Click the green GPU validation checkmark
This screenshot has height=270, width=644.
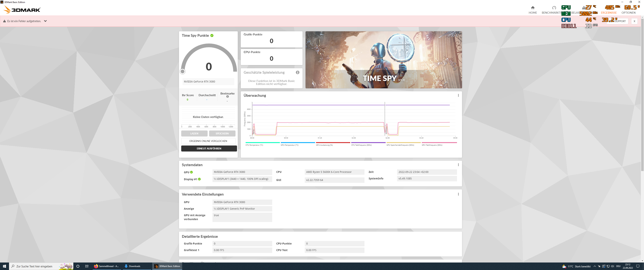point(192,172)
